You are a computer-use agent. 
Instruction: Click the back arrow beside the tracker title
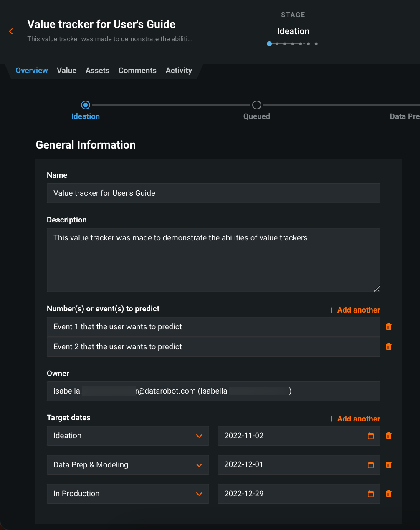click(11, 31)
